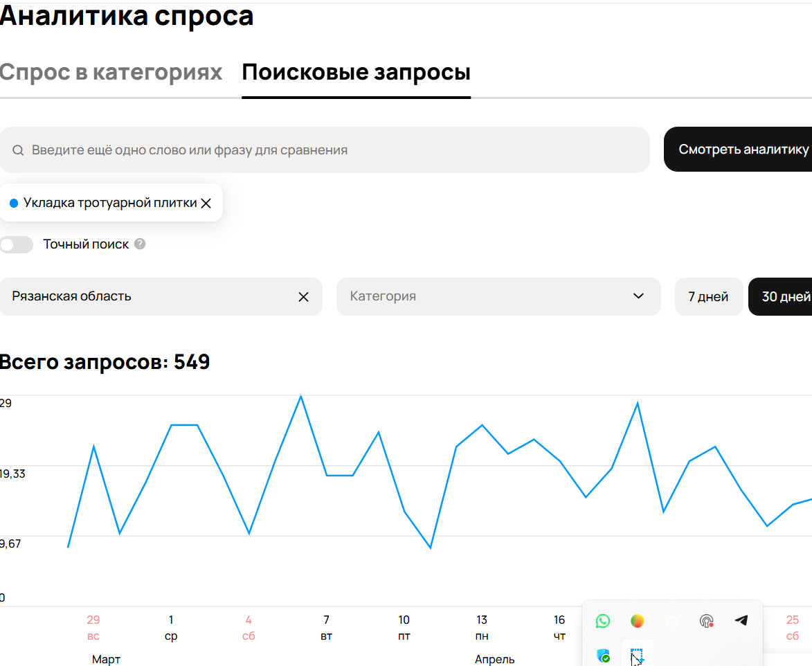Image resolution: width=812 pixels, height=666 pixels.
Task: Enable the Точный поиск toggle
Action: click(x=17, y=244)
